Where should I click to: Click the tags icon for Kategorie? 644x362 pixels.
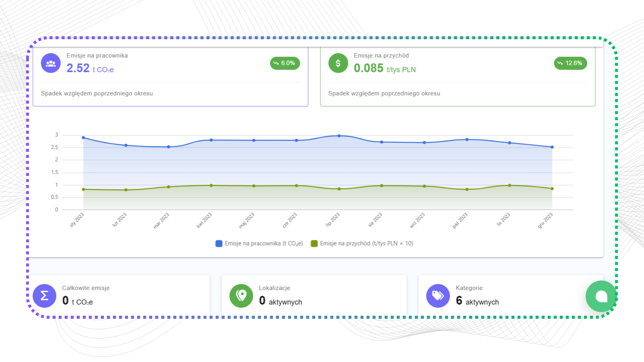438,296
